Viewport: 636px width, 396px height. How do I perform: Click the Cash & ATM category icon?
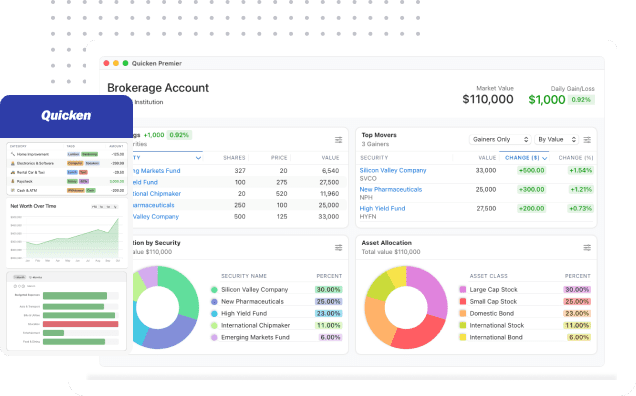13,190
